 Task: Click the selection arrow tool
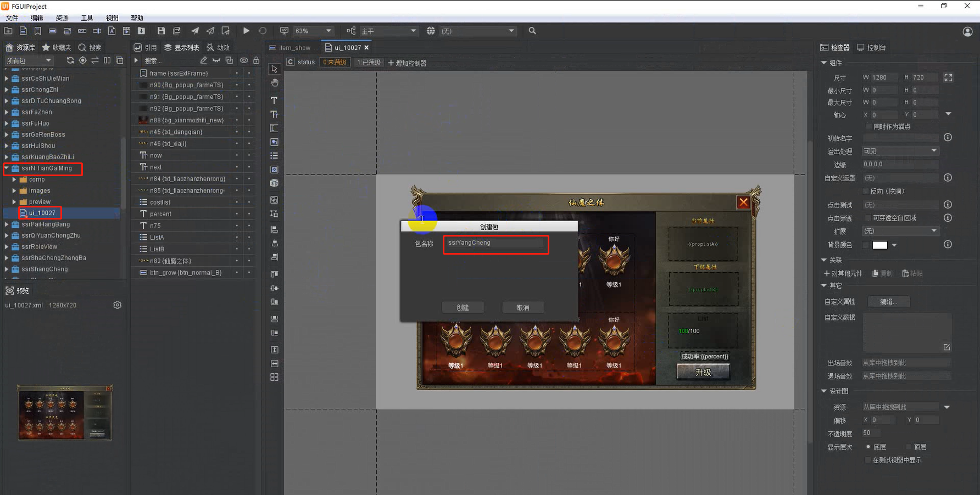click(x=274, y=69)
